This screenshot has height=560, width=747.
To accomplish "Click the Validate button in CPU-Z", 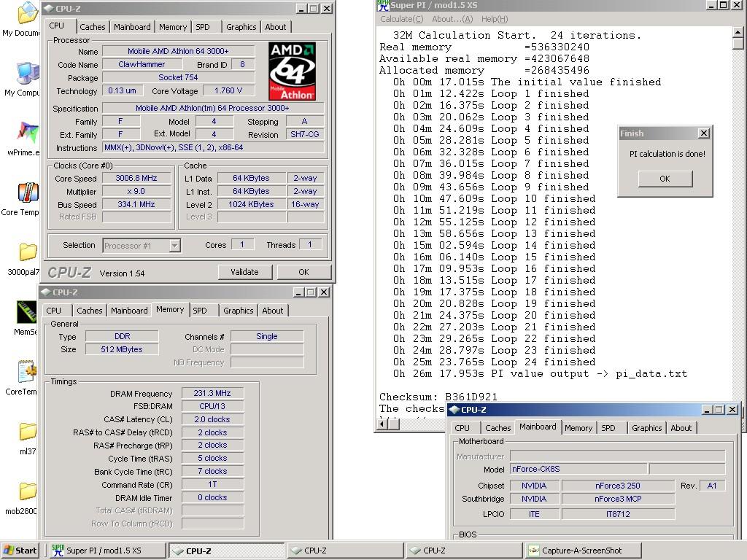I will (245, 272).
